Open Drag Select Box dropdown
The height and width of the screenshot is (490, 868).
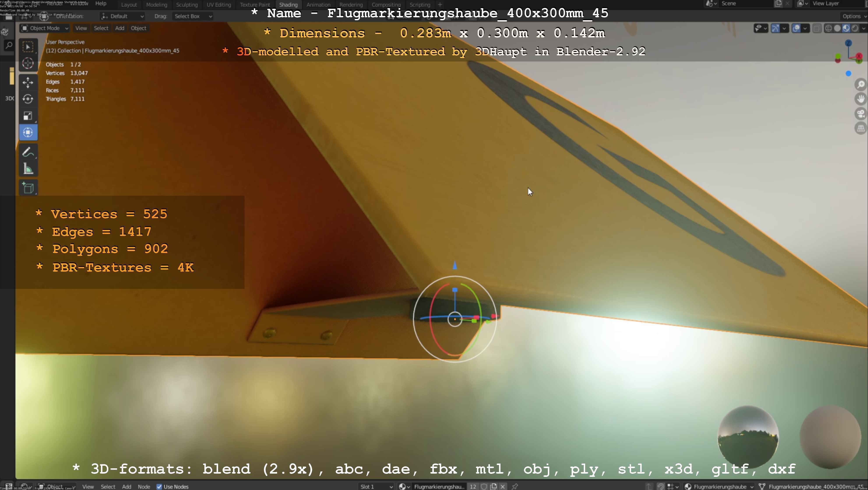click(193, 16)
